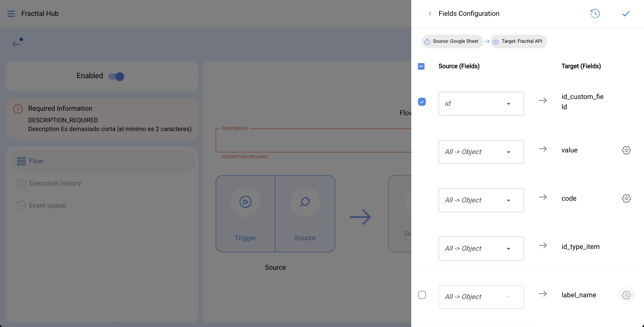
Task: Click the history clock icon in Fields Configuration
Action: pos(595,13)
